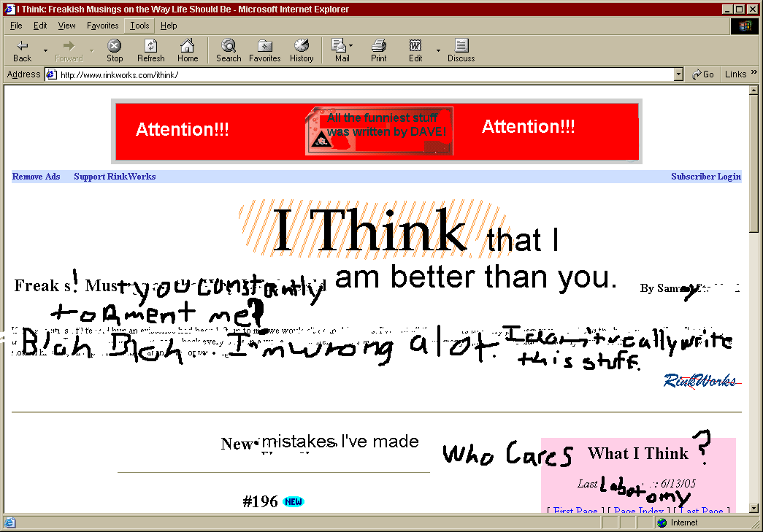The width and height of the screenshot is (763, 532).
Task: Open the Edit button dropdown arrow
Action: coord(438,50)
